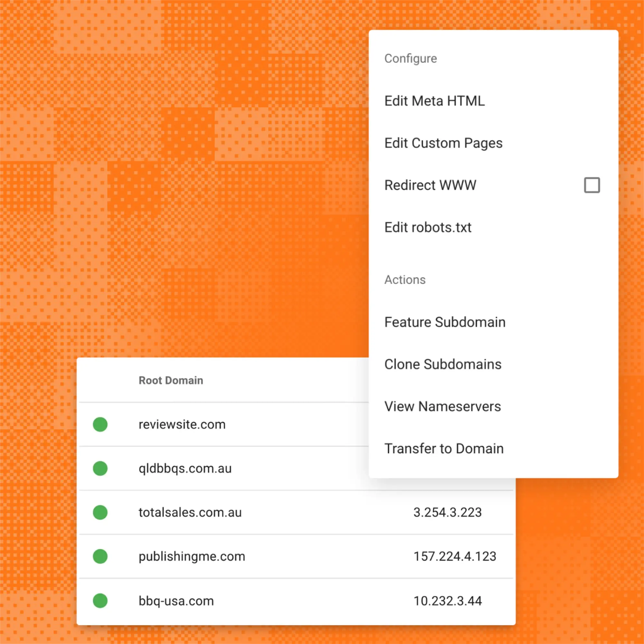This screenshot has width=644, height=644.
Task: Click the Actions section heading
Action: (405, 280)
